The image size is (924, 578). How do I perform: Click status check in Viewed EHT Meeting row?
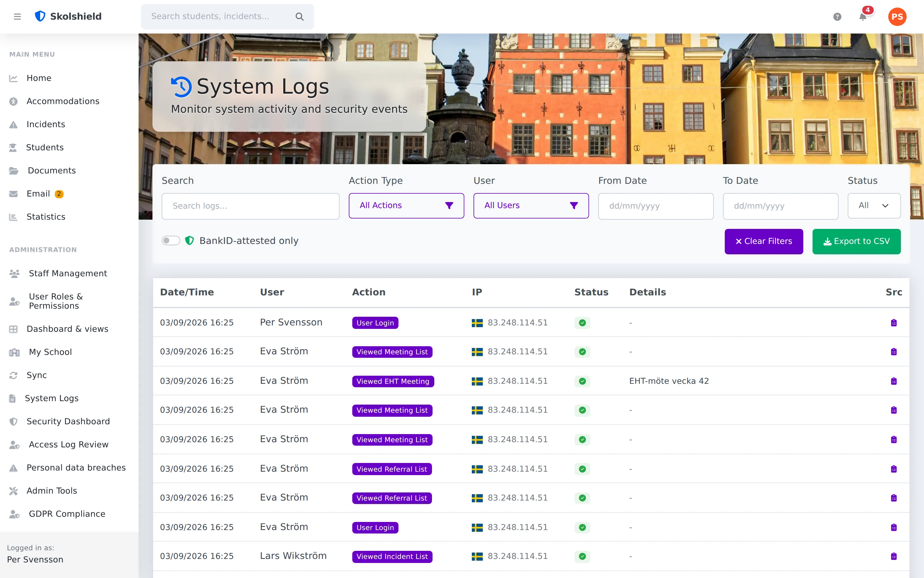[x=582, y=381]
